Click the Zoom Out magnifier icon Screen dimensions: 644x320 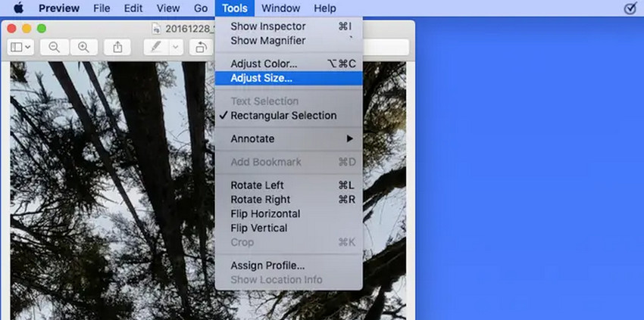click(55, 47)
